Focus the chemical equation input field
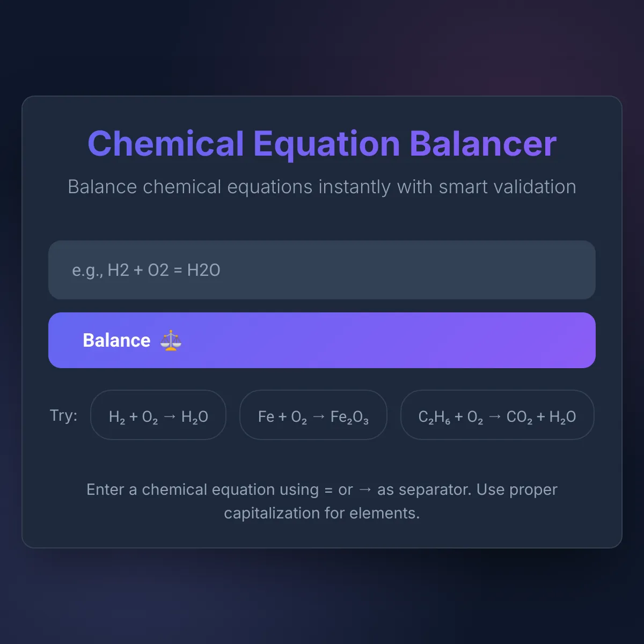 click(x=322, y=270)
